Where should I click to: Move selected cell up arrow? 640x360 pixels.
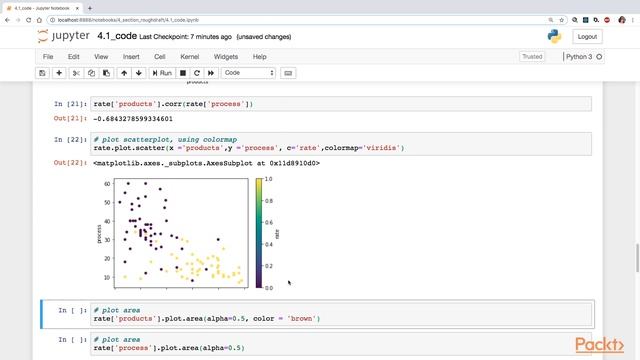click(x=124, y=73)
